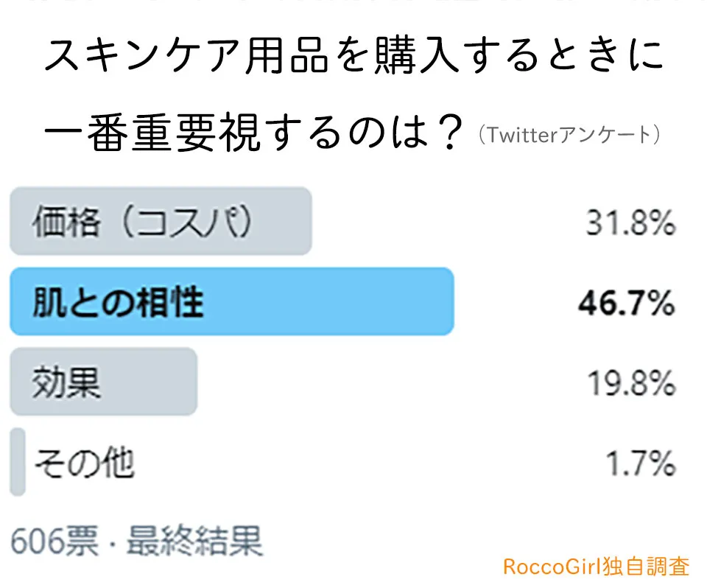Click the （Twitterアンケート） note
This screenshot has height=588, width=707.
pos(567,135)
